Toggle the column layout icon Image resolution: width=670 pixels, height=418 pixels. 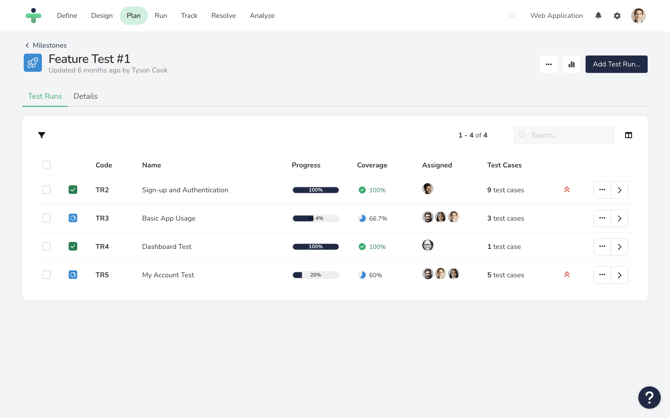coord(628,135)
